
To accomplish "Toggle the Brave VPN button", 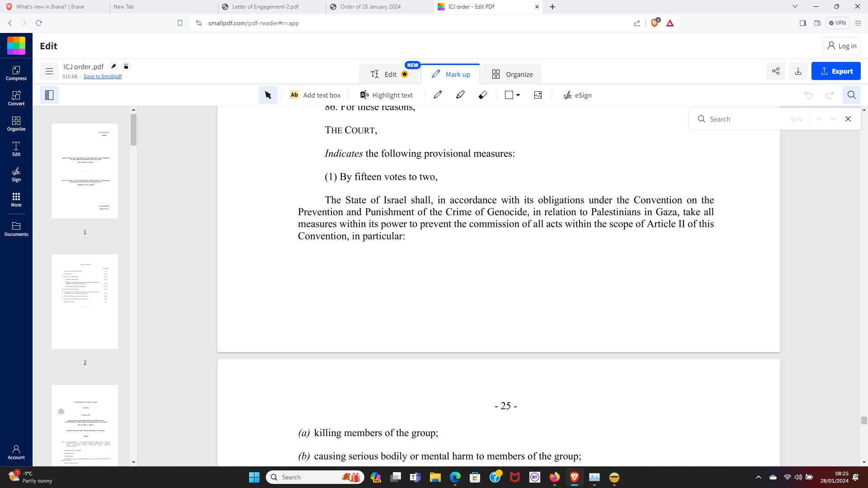I will [x=837, y=23].
